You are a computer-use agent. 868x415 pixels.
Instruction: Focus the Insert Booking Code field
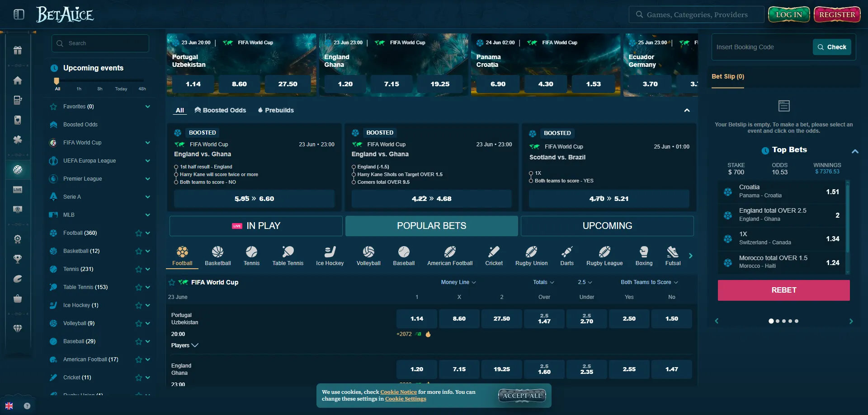[x=762, y=47]
